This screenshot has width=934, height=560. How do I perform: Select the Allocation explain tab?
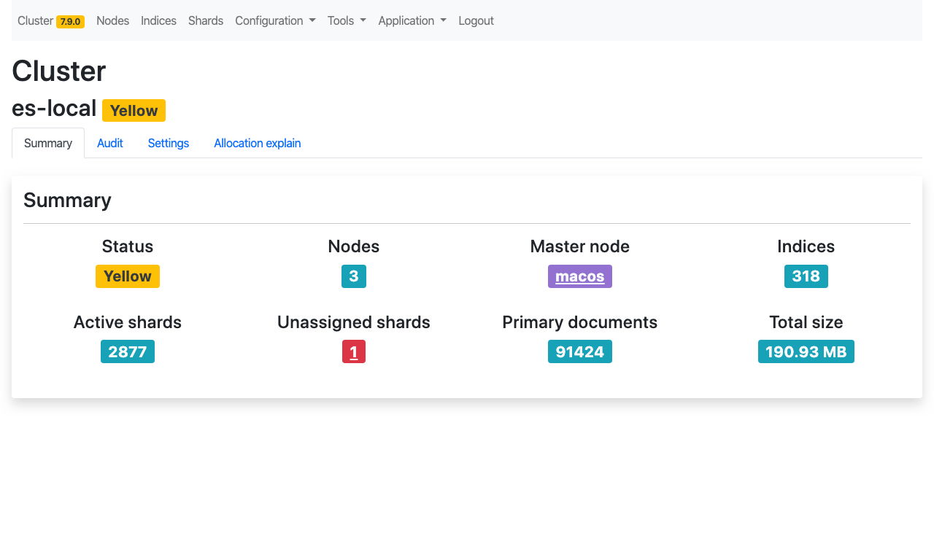(x=257, y=143)
